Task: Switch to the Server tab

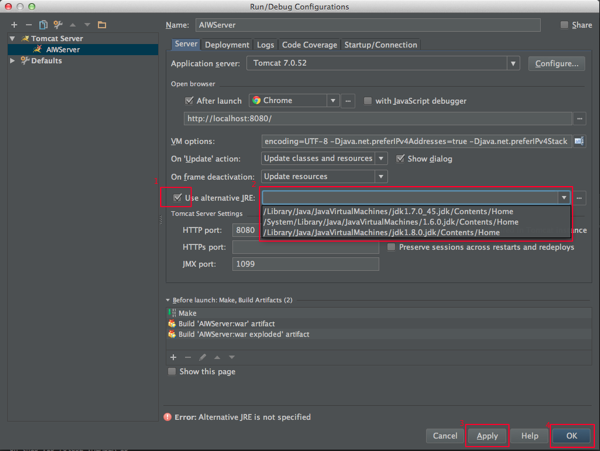Action: point(186,44)
